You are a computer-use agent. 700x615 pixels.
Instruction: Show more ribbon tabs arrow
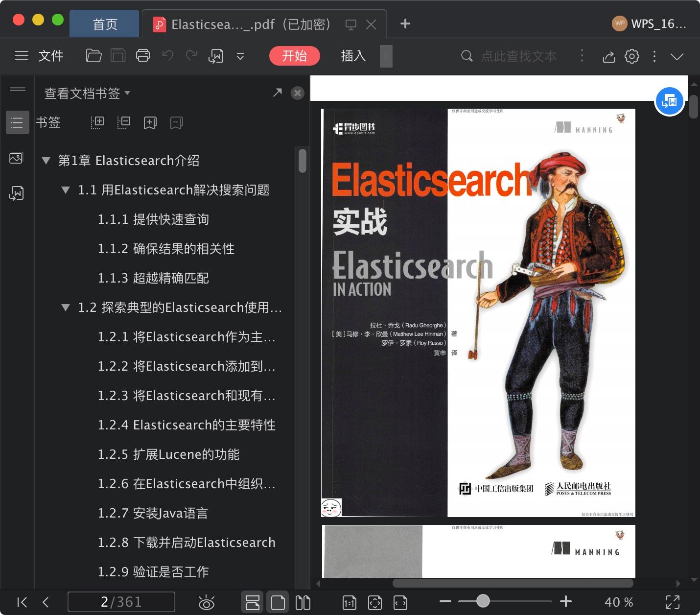[x=386, y=56]
